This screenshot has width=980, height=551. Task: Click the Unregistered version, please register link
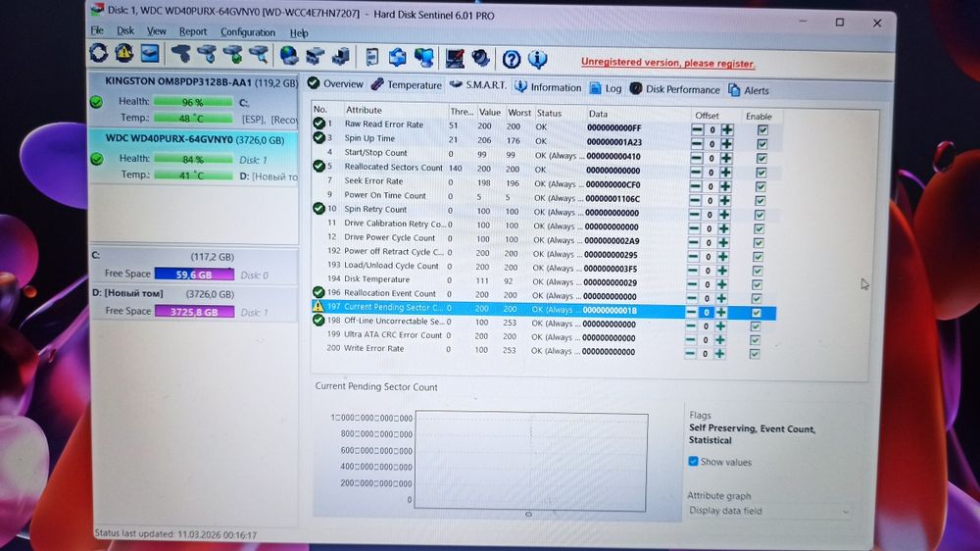[x=667, y=63]
